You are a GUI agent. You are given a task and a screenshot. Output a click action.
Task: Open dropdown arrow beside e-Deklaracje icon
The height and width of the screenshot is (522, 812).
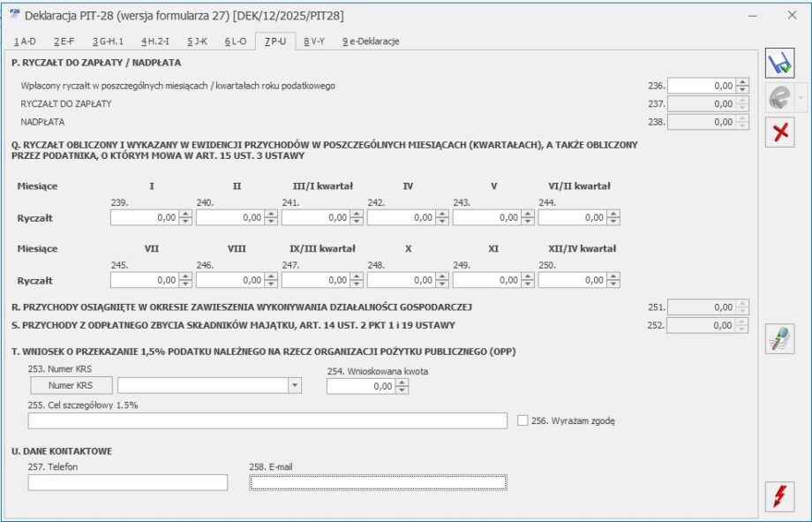pyautogui.click(x=801, y=98)
